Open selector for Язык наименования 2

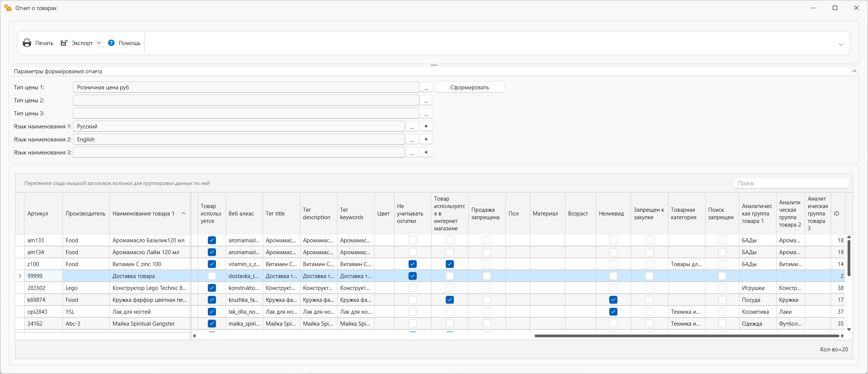point(412,140)
